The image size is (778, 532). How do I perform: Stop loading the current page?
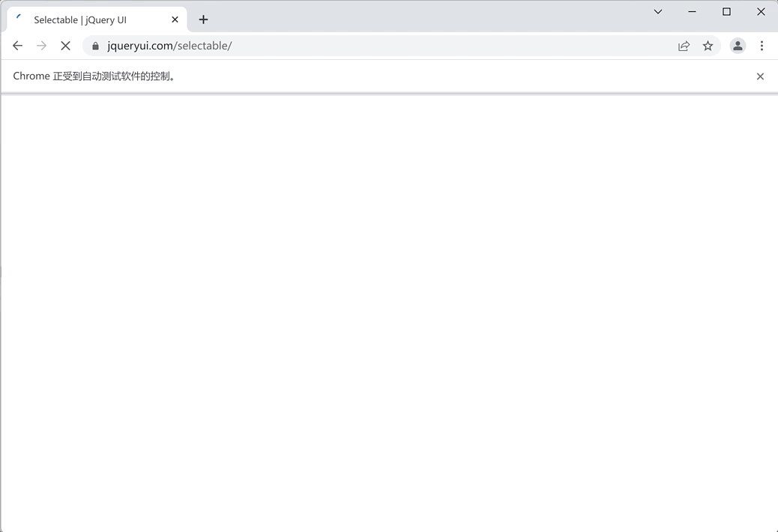click(x=65, y=46)
